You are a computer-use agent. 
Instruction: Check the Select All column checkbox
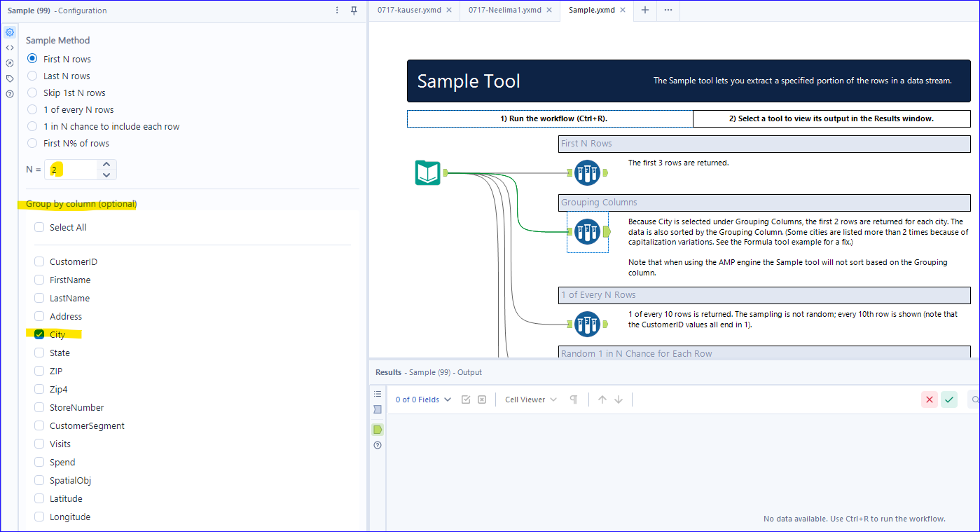pos(39,226)
